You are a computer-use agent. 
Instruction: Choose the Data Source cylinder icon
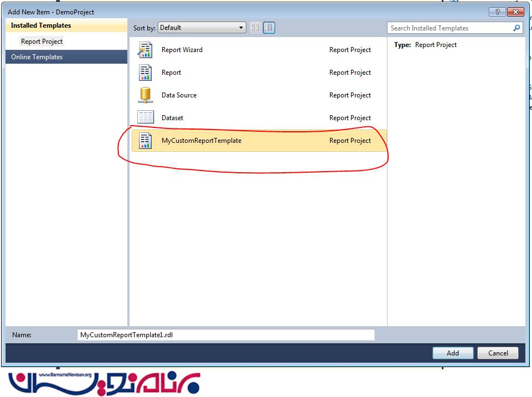(145, 95)
